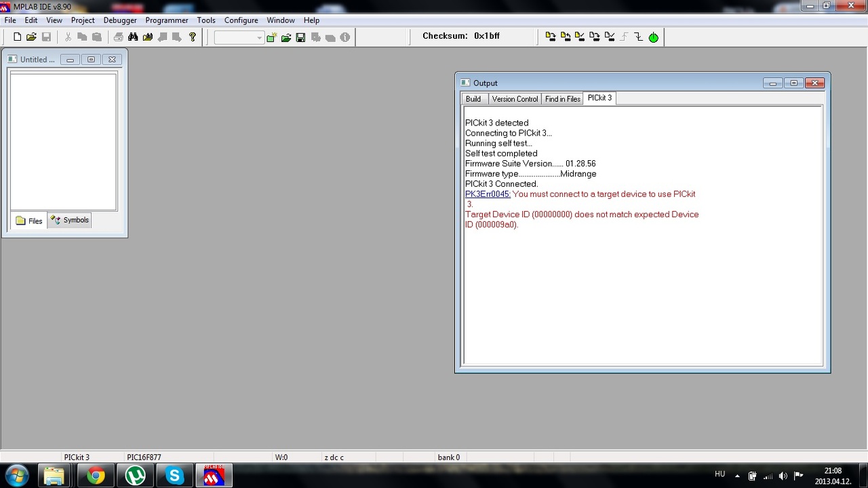Click PICkit 3 entry in status bar

77,457
